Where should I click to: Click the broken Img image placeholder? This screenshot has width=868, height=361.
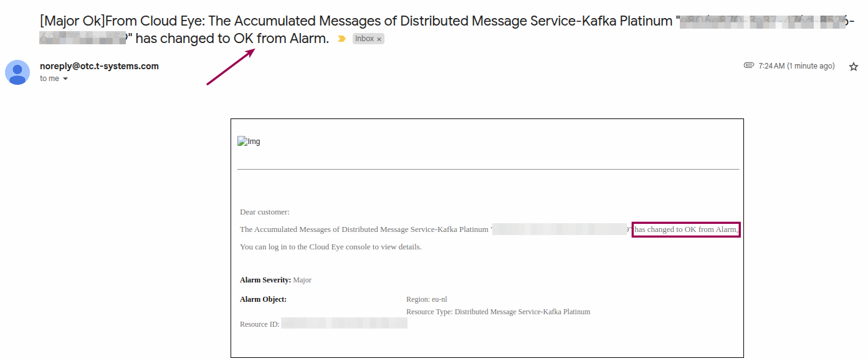(x=249, y=142)
